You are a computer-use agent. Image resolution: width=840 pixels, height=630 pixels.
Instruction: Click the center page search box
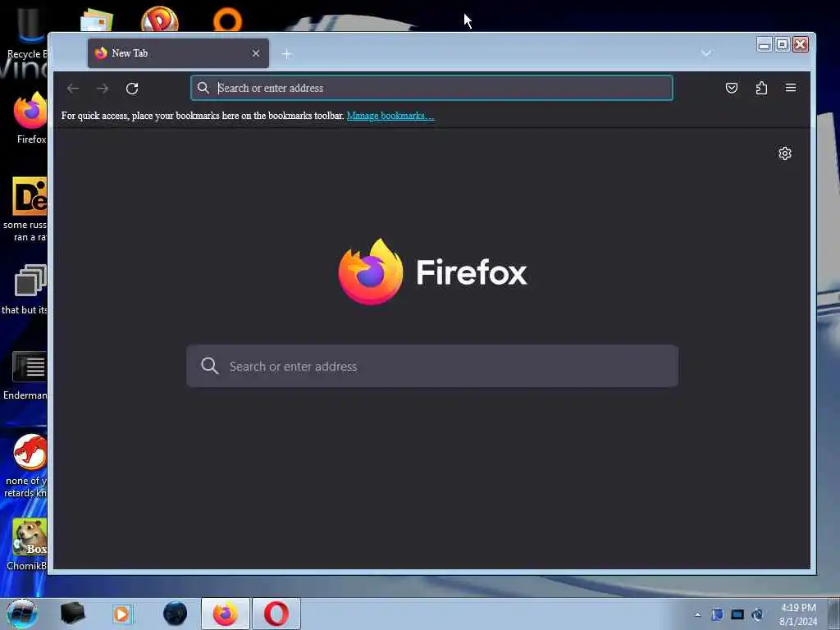pyautogui.click(x=432, y=367)
